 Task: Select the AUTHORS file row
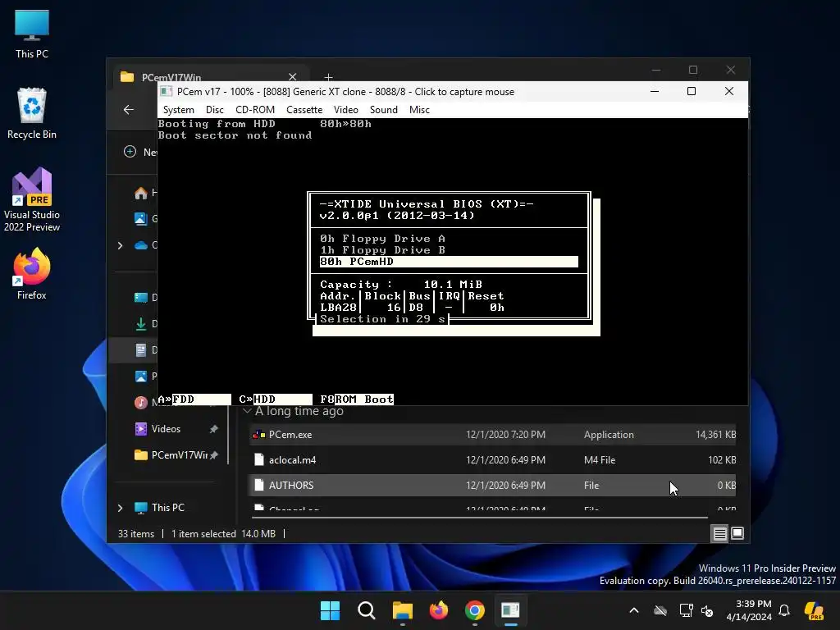492,485
